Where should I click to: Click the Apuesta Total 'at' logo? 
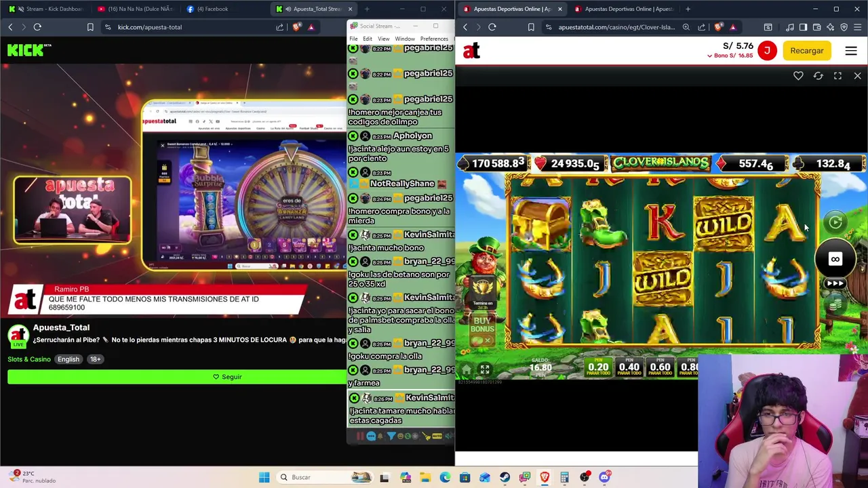pos(471,50)
